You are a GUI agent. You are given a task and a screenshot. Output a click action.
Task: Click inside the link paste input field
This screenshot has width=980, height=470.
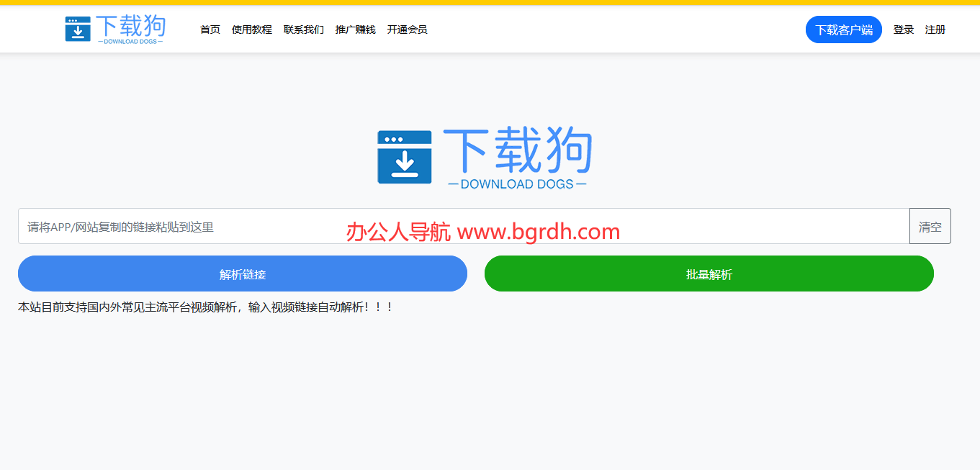[x=216, y=225]
